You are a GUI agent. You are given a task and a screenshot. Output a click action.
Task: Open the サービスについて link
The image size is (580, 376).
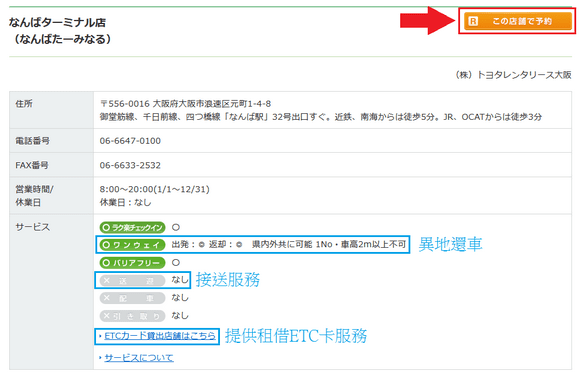click(x=139, y=358)
